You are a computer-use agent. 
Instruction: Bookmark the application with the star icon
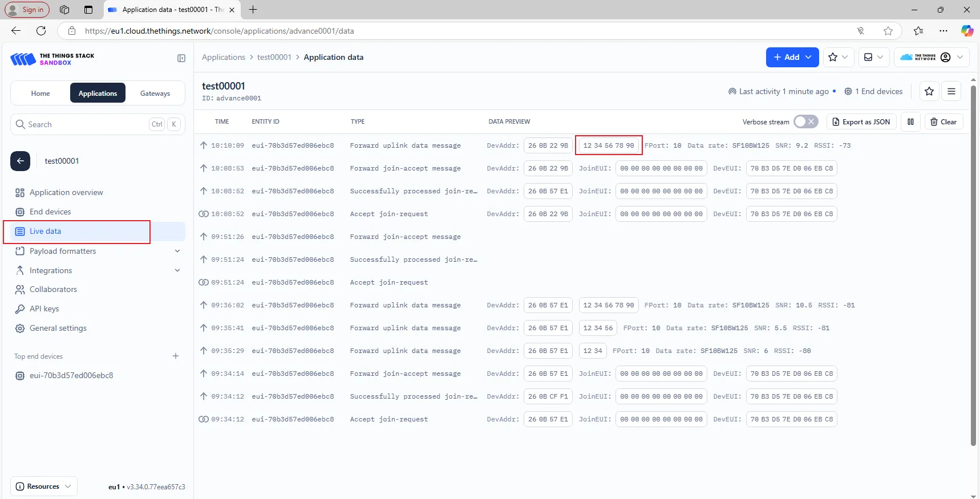929,91
